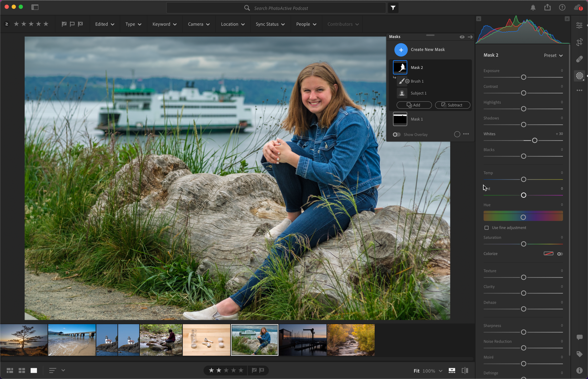Image resolution: width=588 pixels, height=379 pixels.
Task: Click the Hue slider handle
Action: tap(523, 217)
